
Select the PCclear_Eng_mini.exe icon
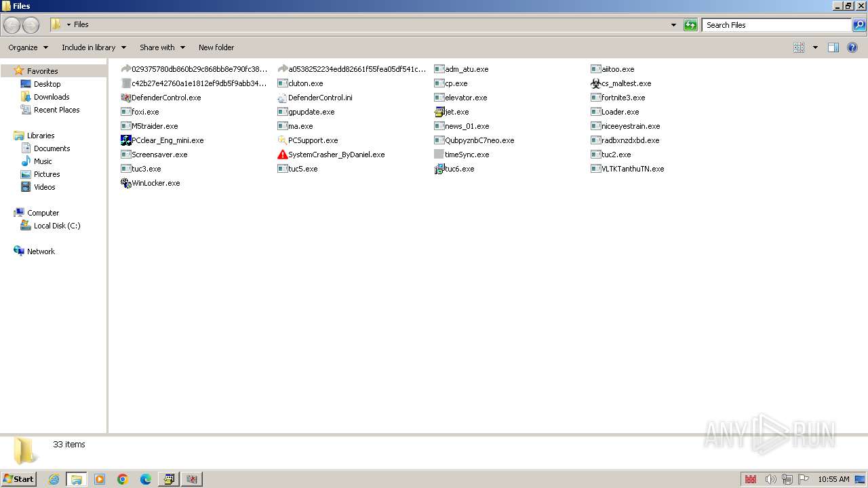click(126, 140)
